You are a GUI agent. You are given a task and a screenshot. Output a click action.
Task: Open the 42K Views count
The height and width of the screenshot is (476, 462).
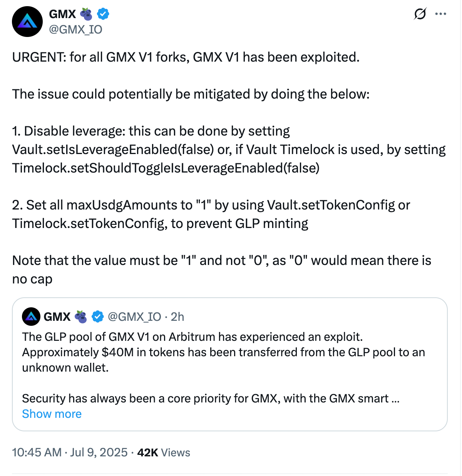pos(164,452)
